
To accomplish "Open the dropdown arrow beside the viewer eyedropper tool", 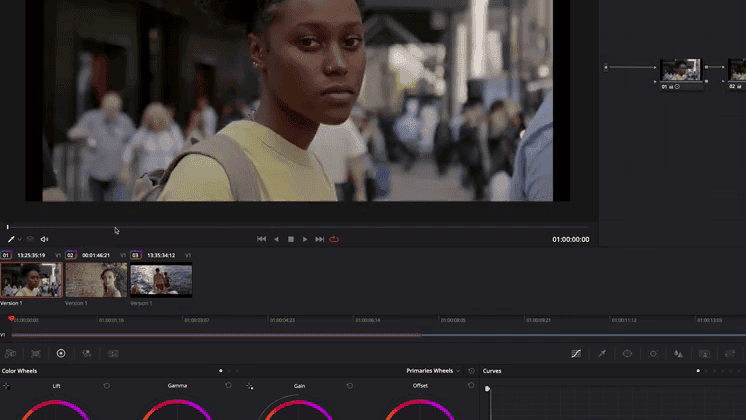I will click(20, 239).
